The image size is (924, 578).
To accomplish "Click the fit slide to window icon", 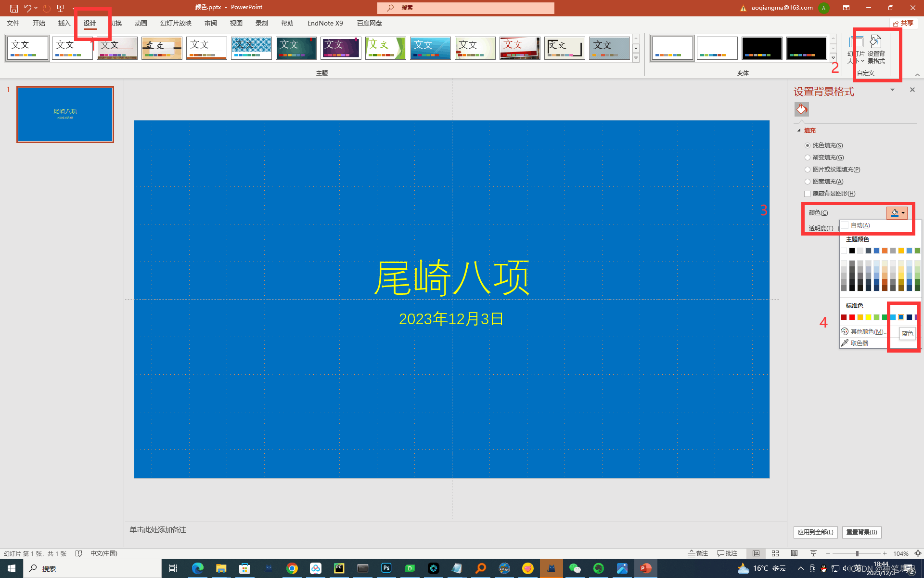I will coord(918,553).
